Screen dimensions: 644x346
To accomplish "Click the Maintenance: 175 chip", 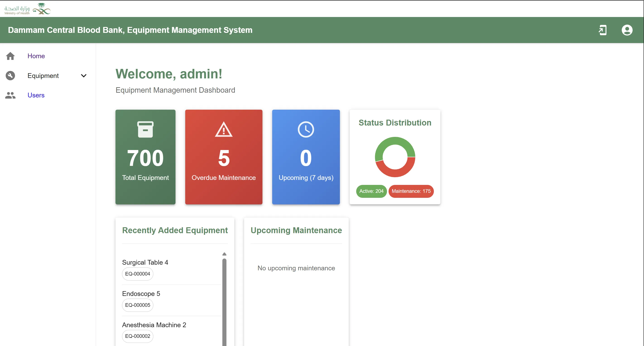I will (411, 191).
